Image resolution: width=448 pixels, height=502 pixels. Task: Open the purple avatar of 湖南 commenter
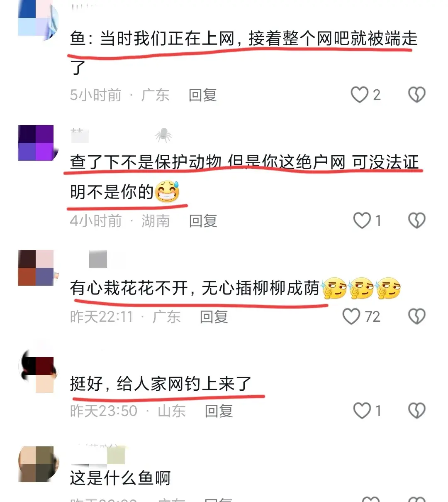click(36, 143)
